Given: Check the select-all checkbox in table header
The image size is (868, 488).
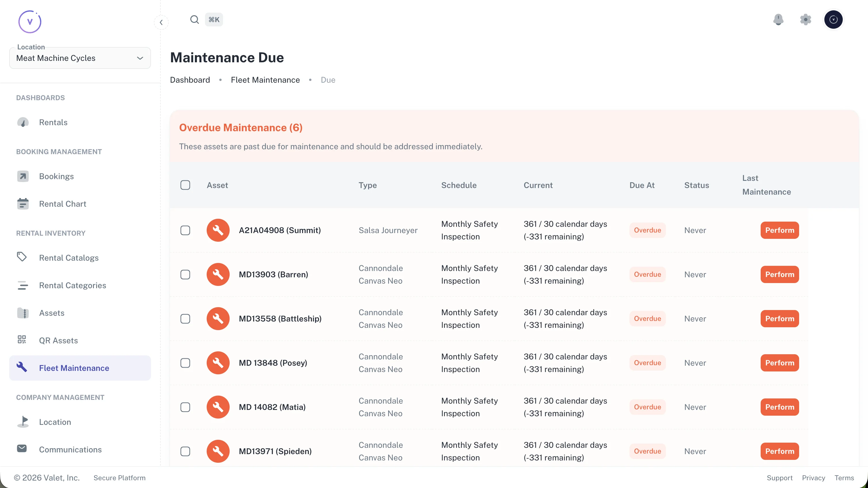Looking at the screenshot, I should click(186, 185).
